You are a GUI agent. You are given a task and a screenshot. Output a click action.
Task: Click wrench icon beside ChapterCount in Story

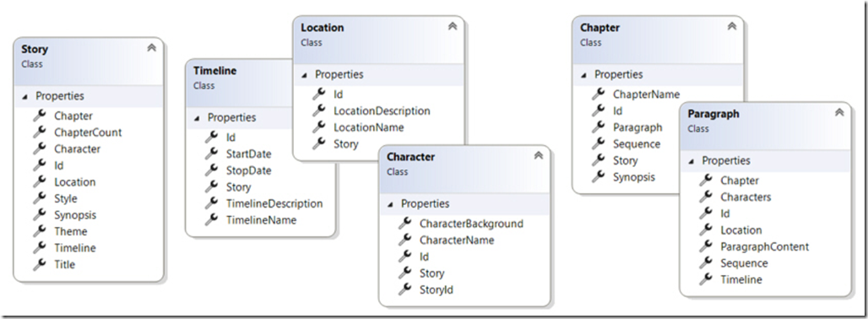pyautogui.click(x=40, y=132)
